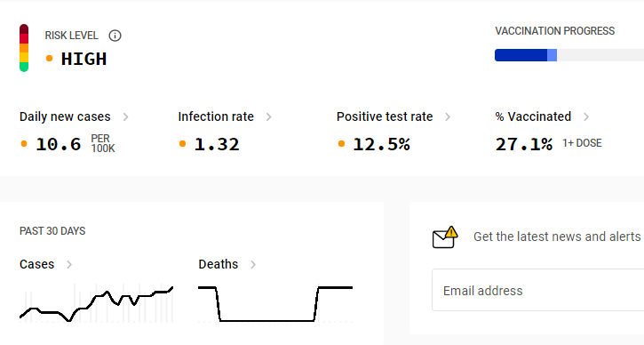Click the 27.1% vaccinated value

pos(524,144)
